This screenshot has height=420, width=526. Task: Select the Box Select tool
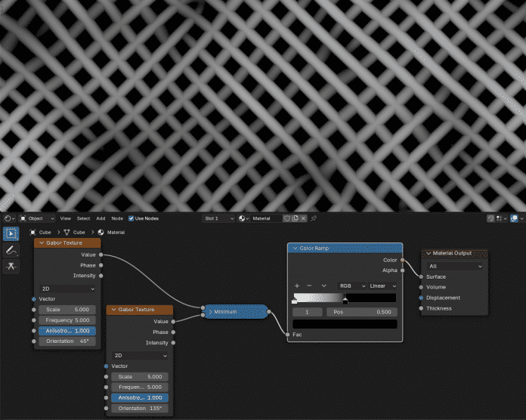(x=11, y=233)
